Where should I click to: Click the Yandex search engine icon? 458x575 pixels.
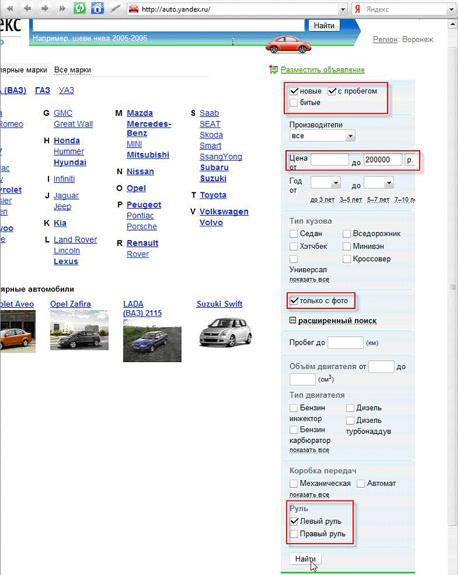point(358,9)
